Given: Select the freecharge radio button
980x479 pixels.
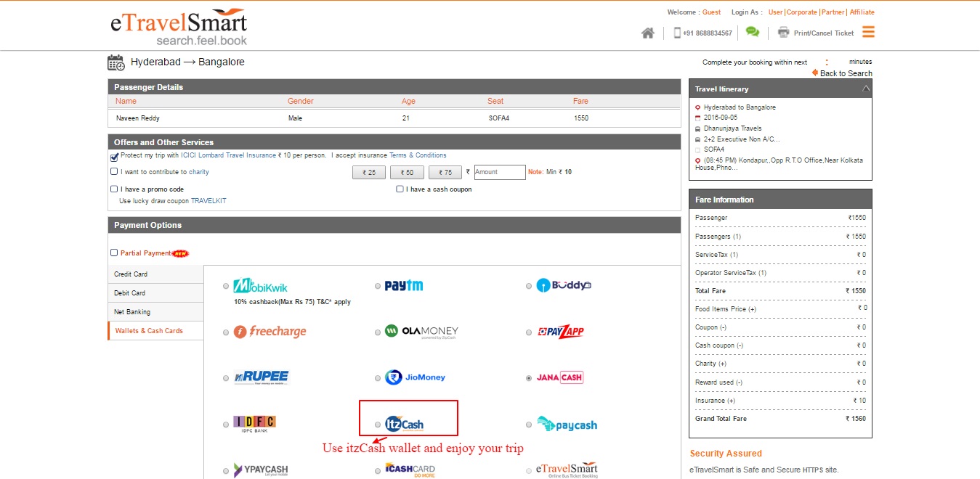Looking at the screenshot, I should [227, 332].
